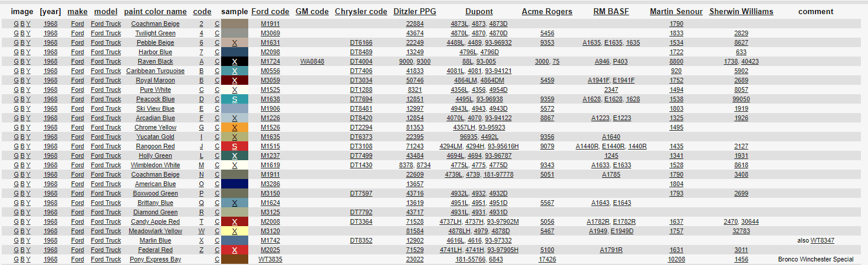Open the Twilight Green paint color link
Screen dimensions: 868x265
pyautogui.click(x=155, y=34)
